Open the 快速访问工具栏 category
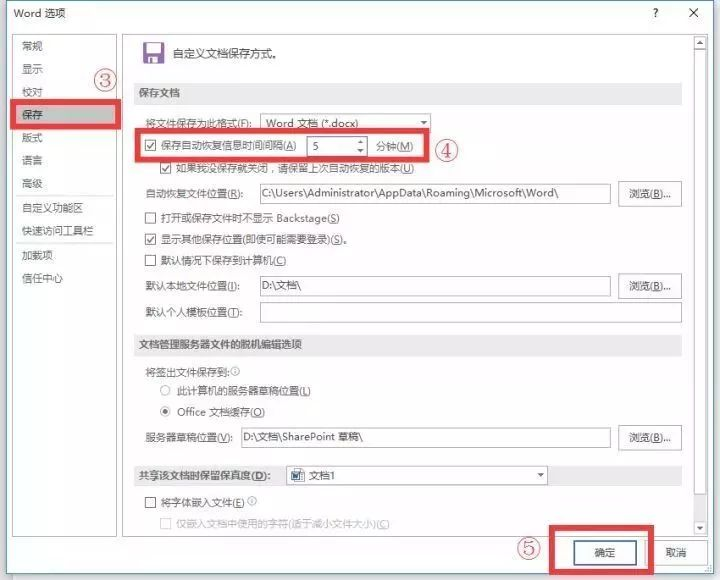The image size is (720, 580). click(x=57, y=231)
